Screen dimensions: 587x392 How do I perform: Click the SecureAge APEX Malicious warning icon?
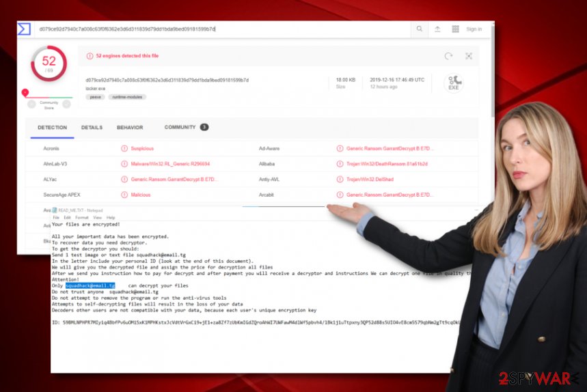[124, 195]
